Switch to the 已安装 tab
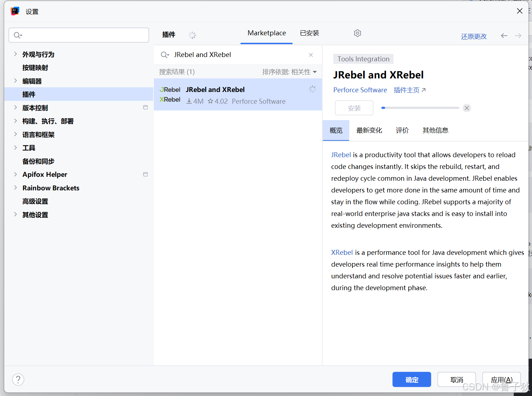 [309, 33]
